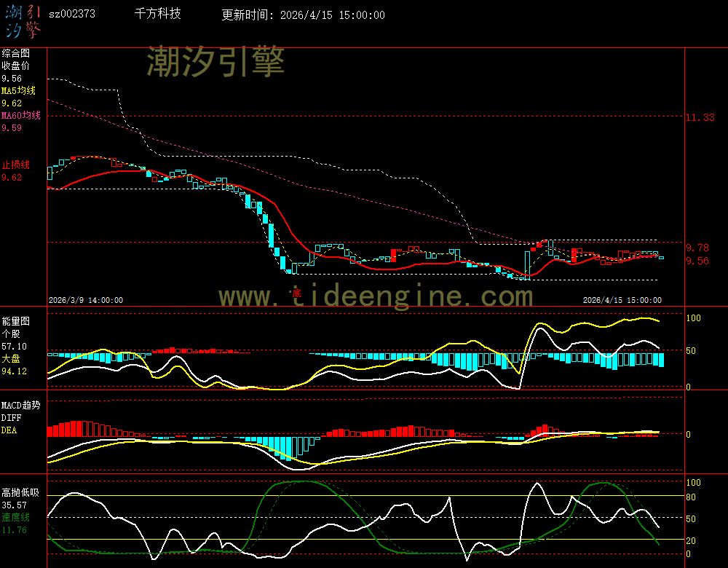Viewport: 728px width, 568px height.
Task: Click the 潮汐引擎 logo in top-left corner
Action: (x=23, y=20)
